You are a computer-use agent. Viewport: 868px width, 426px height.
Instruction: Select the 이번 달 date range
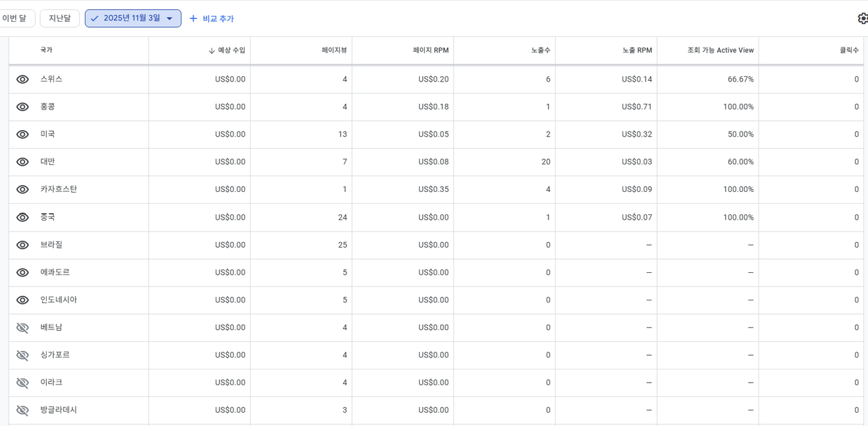[x=14, y=18]
